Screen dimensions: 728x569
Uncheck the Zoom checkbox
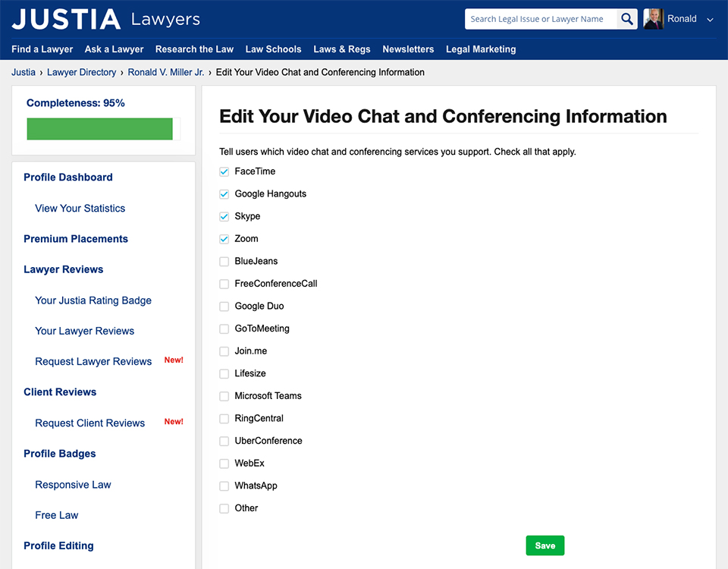[x=224, y=239]
